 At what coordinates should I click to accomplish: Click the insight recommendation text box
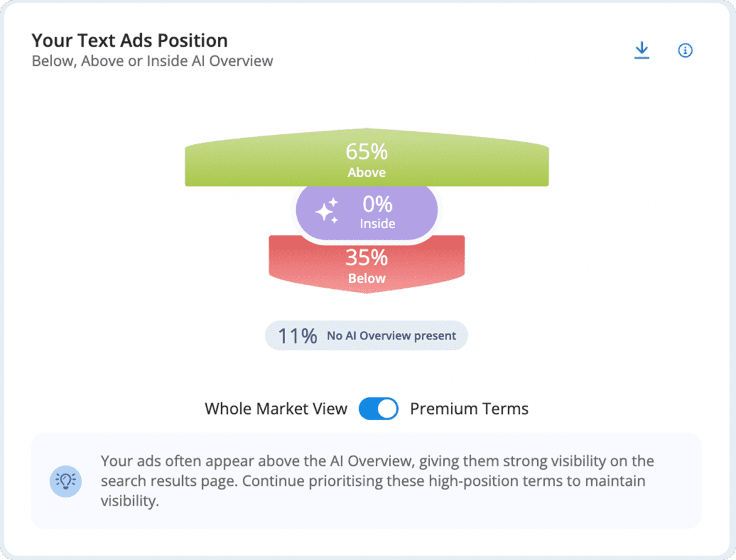367,481
